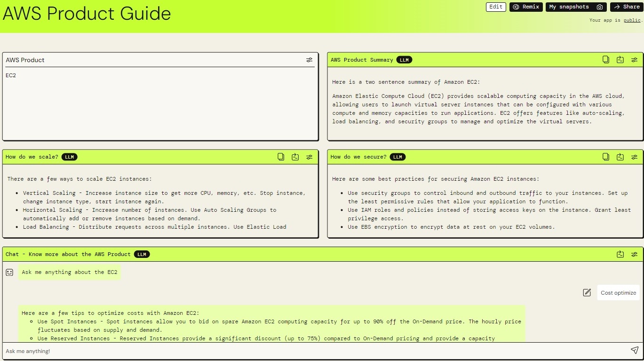Click 'Your app is' status text

(605, 20)
